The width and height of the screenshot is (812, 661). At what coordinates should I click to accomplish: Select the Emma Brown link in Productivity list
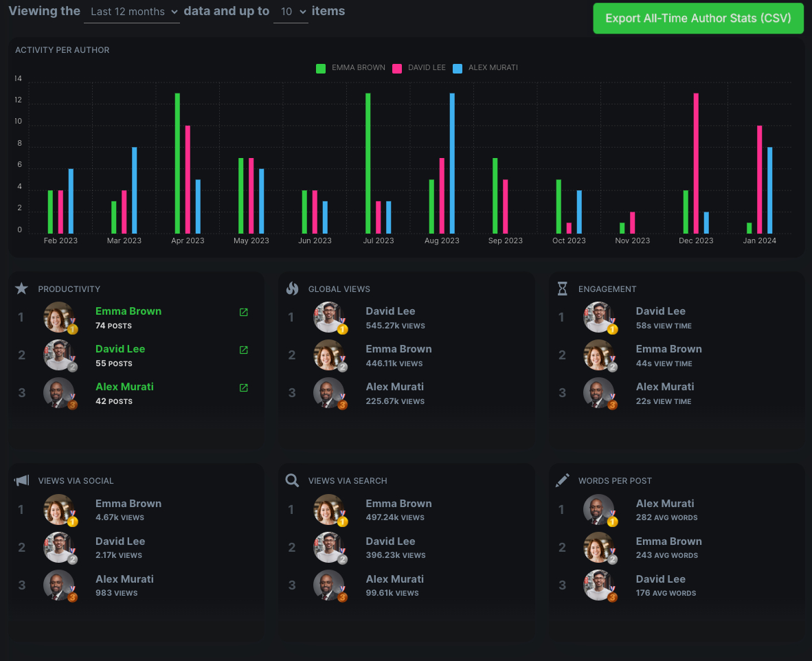click(128, 311)
